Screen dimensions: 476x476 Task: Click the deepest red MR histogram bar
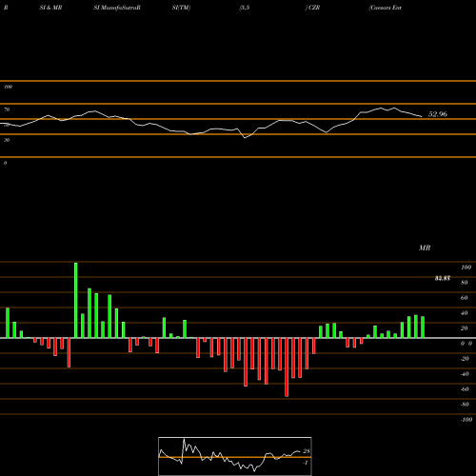[287, 367]
